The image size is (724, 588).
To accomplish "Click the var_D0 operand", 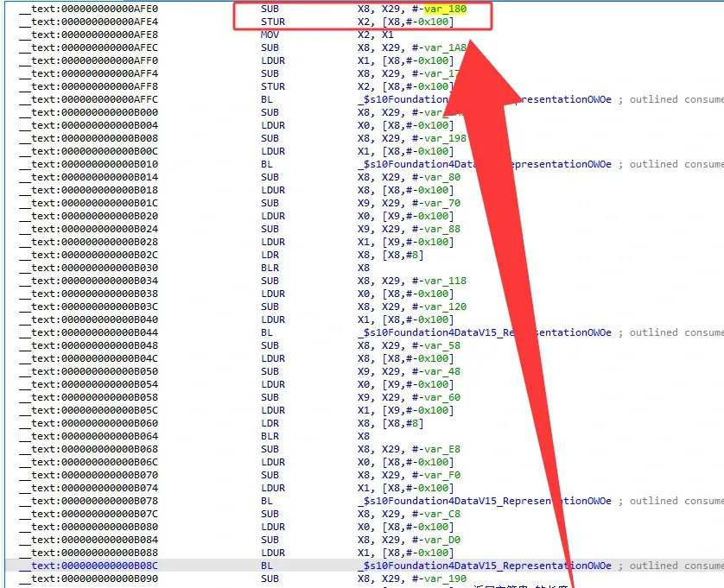I will pos(442,540).
